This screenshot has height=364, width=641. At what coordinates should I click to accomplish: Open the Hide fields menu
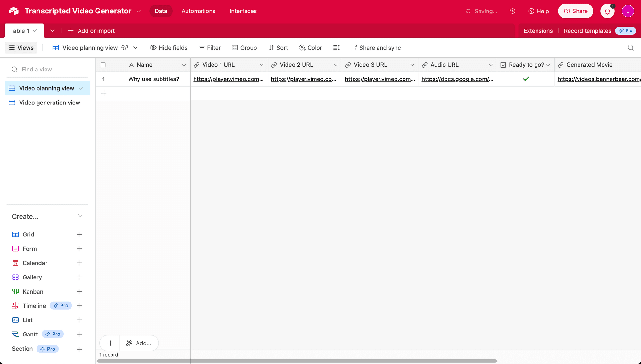click(169, 47)
